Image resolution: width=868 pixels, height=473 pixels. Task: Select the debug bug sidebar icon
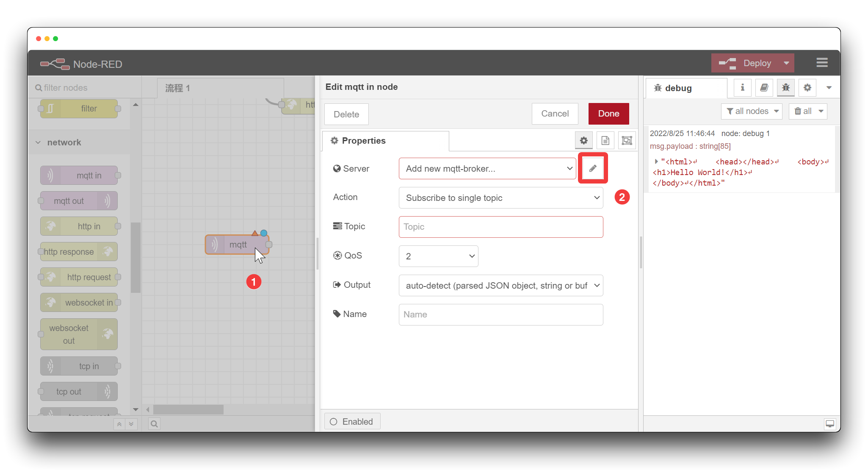(786, 88)
